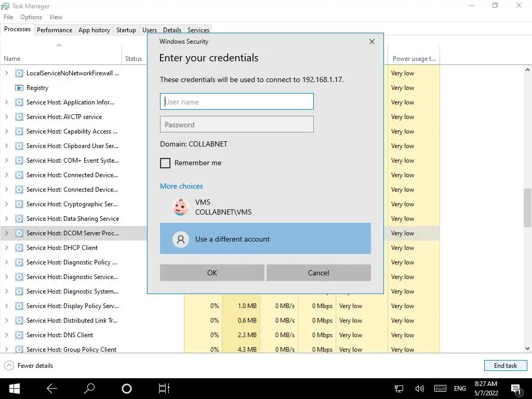This screenshot has width=532, height=399.
Task: Click the Task Manager title bar icon
Action: [5, 6]
